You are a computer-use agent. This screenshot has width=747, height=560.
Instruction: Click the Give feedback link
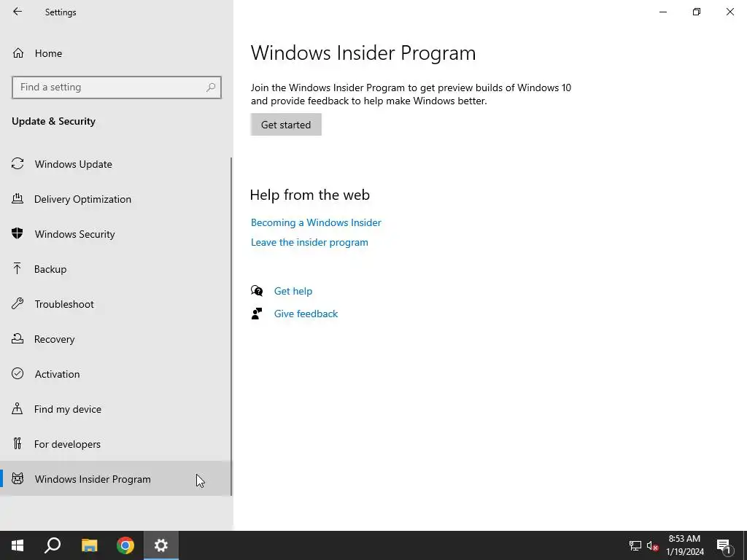pyautogui.click(x=306, y=314)
